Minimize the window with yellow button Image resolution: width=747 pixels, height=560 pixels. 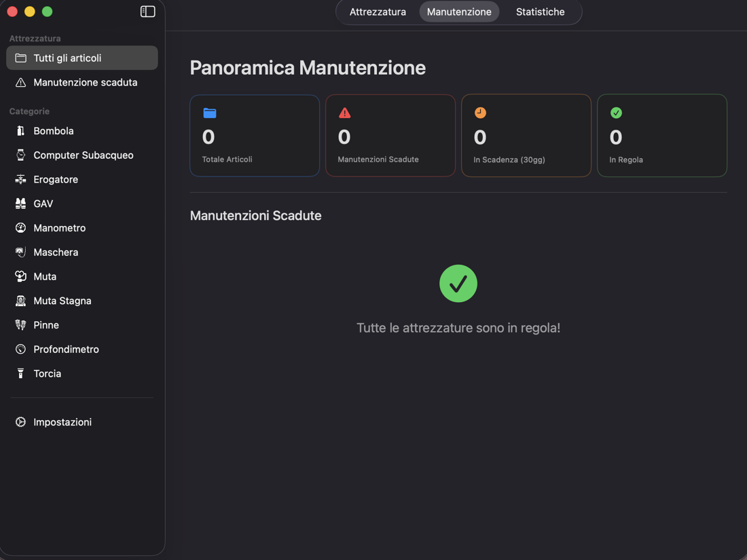click(29, 12)
